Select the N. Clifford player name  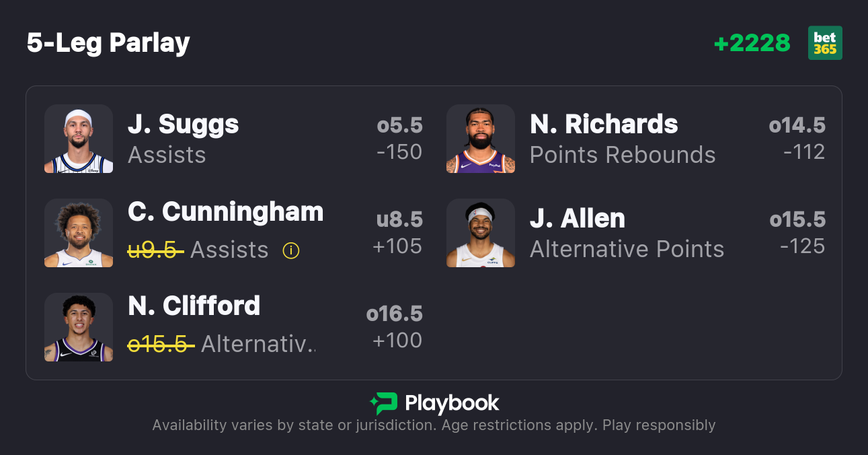194,306
